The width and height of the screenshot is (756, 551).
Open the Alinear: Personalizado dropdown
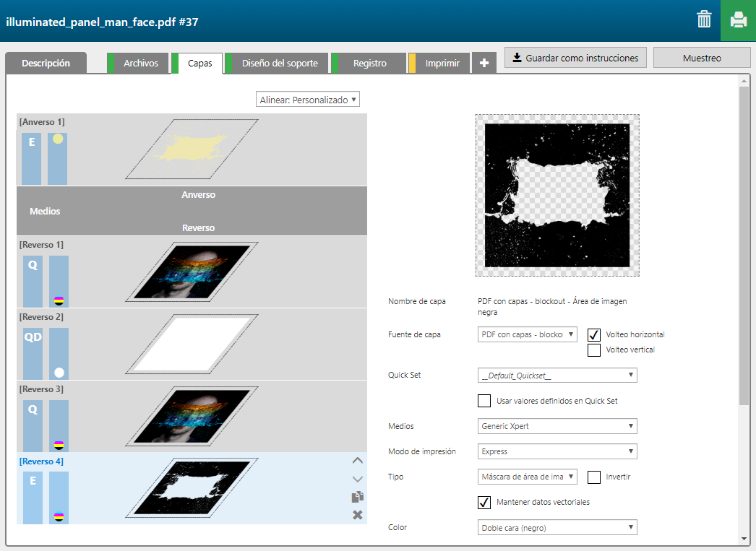point(308,100)
